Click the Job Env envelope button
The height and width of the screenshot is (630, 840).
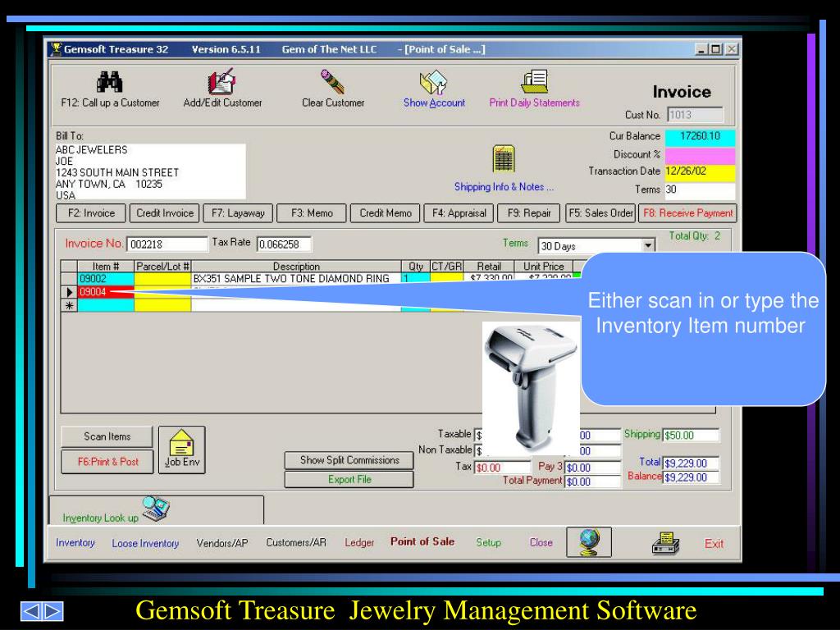(181, 450)
